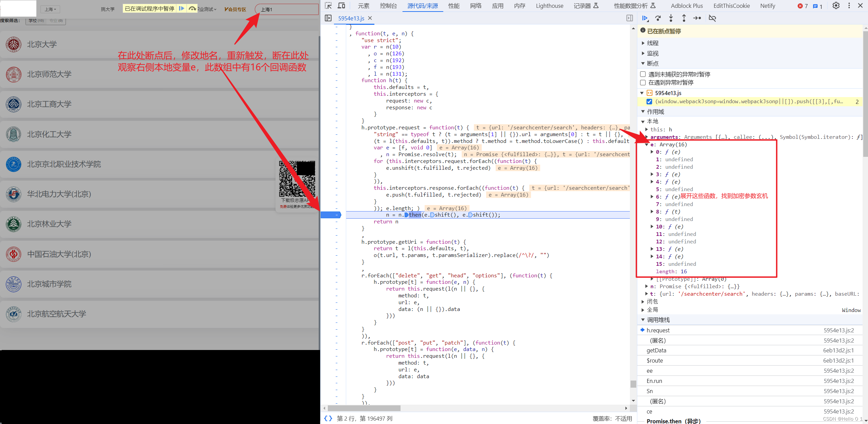
Task: Open DevTools settings gear
Action: pos(836,6)
